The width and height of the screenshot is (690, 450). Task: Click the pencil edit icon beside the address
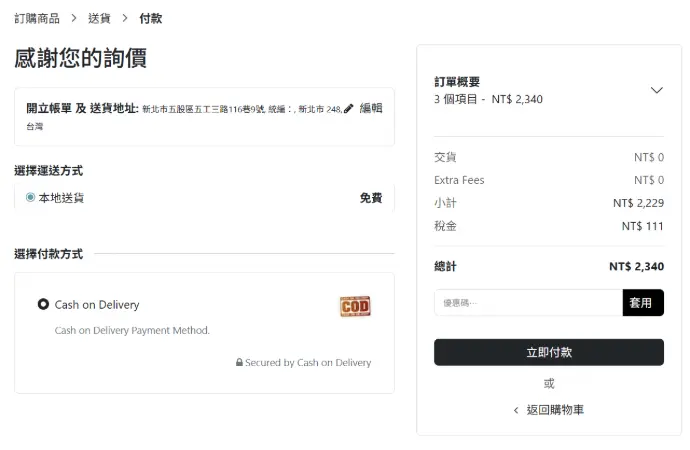349,109
